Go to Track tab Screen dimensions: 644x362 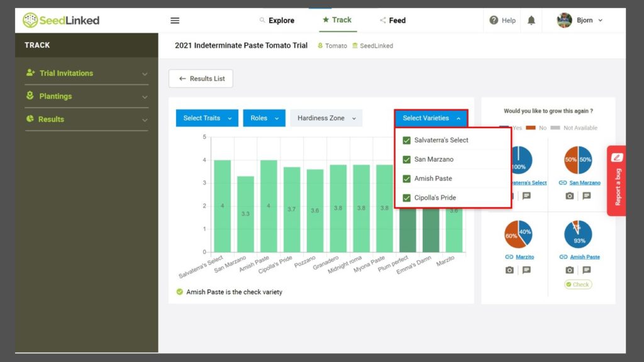337,19
